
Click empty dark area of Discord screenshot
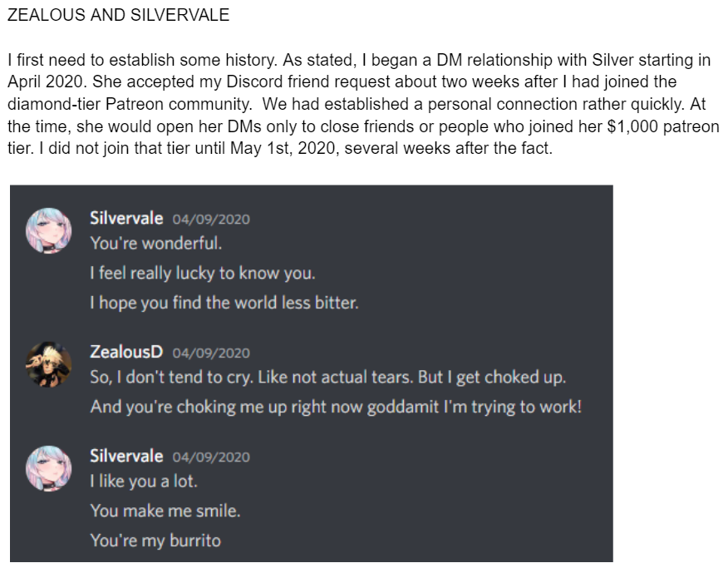[499, 499]
